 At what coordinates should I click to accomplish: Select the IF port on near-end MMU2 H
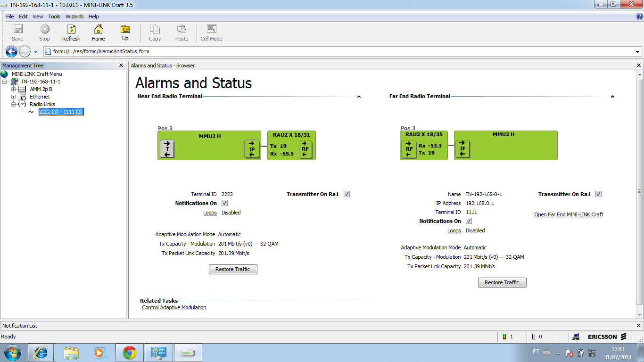pos(252,149)
